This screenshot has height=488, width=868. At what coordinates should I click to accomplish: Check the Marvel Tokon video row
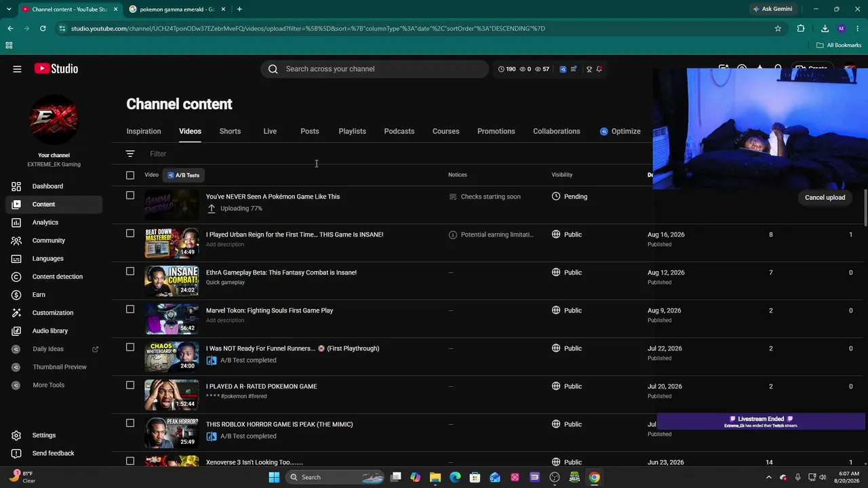click(x=130, y=310)
